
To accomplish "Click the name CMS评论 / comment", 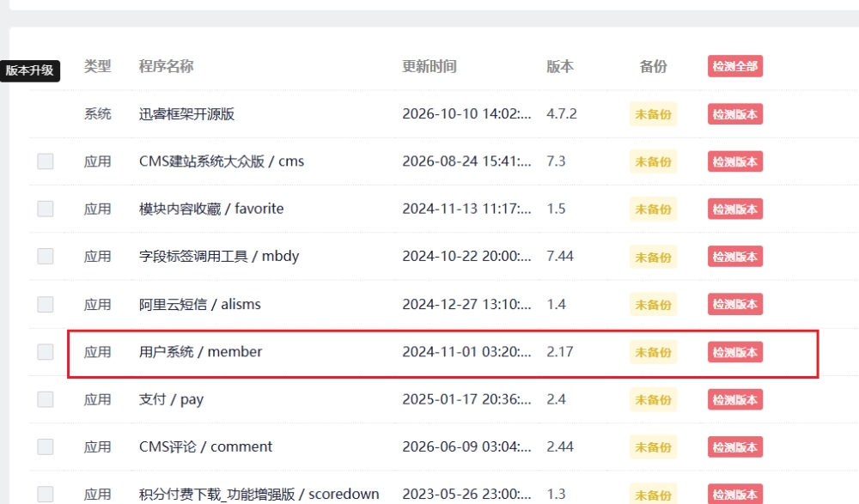I will (205, 447).
